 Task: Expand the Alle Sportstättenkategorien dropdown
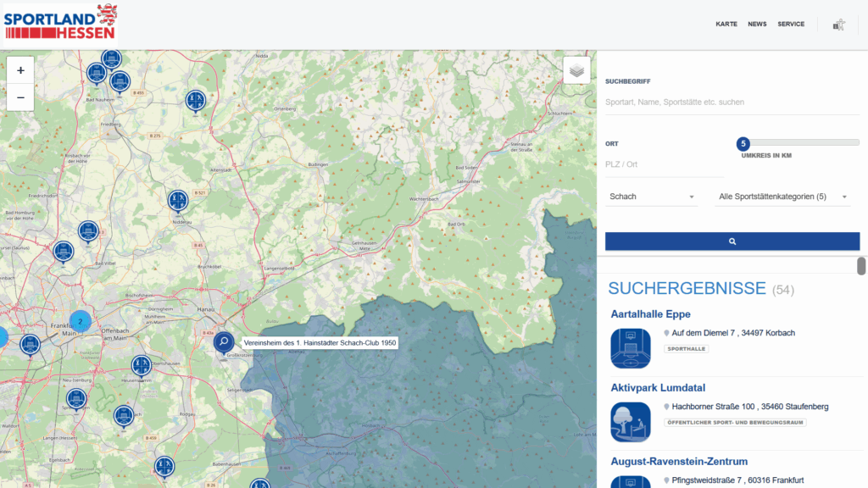(x=782, y=197)
